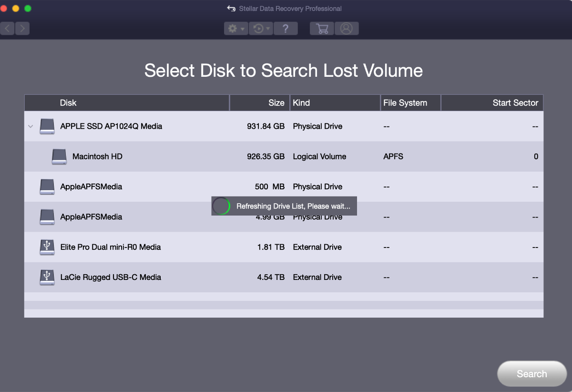Collapse the APPLE SSD AP1024Q Media tree
Image resolution: width=572 pixels, height=392 pixels.
[x=31, y=126]
